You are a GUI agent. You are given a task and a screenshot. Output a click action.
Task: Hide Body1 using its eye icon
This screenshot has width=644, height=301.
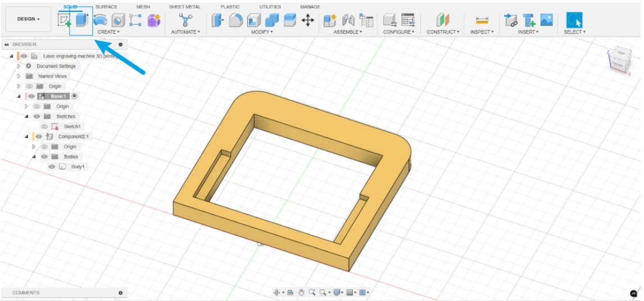52,167
